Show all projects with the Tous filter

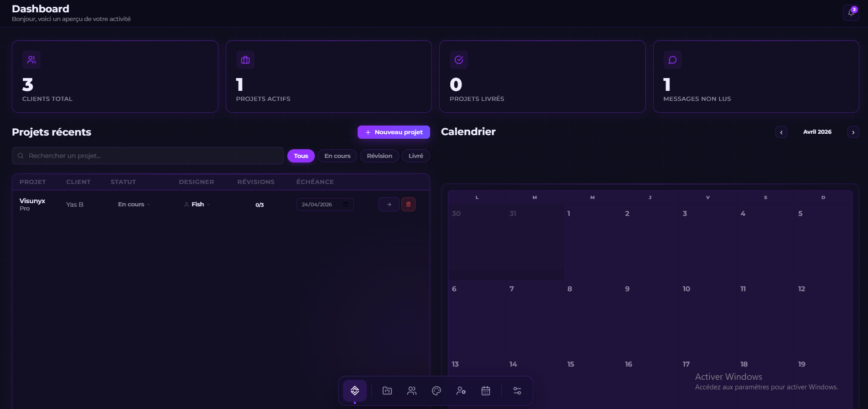[x=301, y=156]
